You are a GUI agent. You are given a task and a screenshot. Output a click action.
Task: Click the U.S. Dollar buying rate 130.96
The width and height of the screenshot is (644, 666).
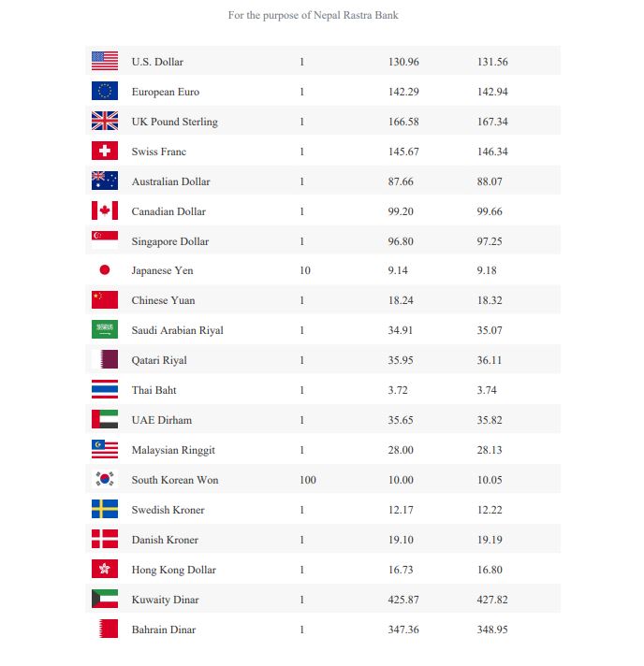click(403, 62)
